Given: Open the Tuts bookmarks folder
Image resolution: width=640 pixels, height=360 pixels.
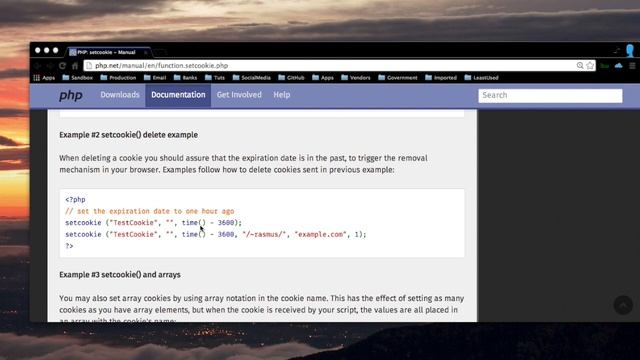Looking at the screenshot, I should coord(215,78).
